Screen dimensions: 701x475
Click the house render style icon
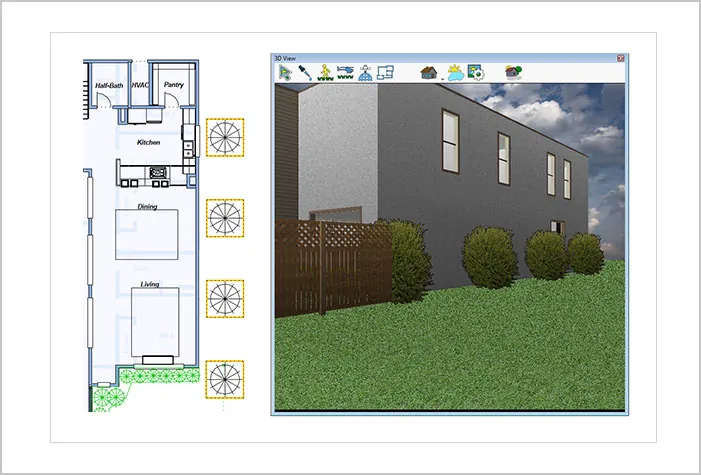(x=429, y=72)
